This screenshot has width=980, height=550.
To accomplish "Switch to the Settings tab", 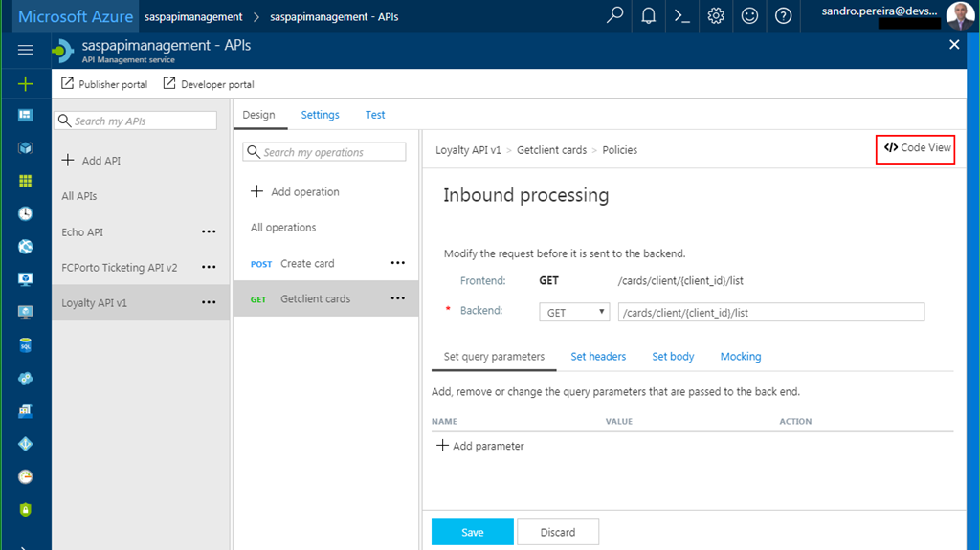I will click(320, 115).
